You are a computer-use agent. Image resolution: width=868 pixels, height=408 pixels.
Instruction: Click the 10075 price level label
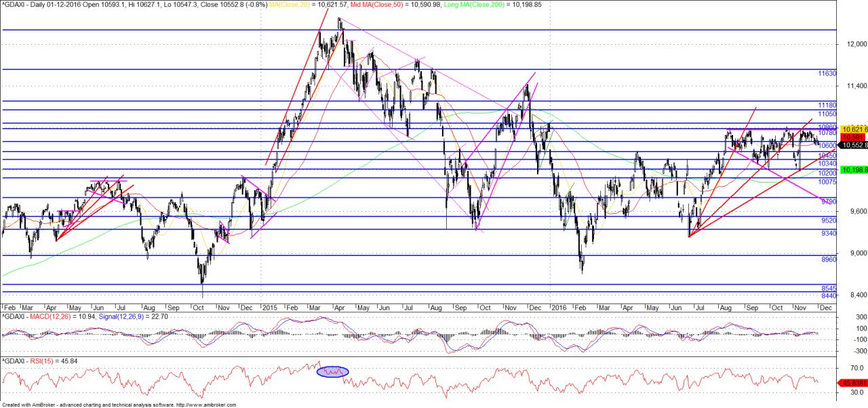[x=827, y=182]
